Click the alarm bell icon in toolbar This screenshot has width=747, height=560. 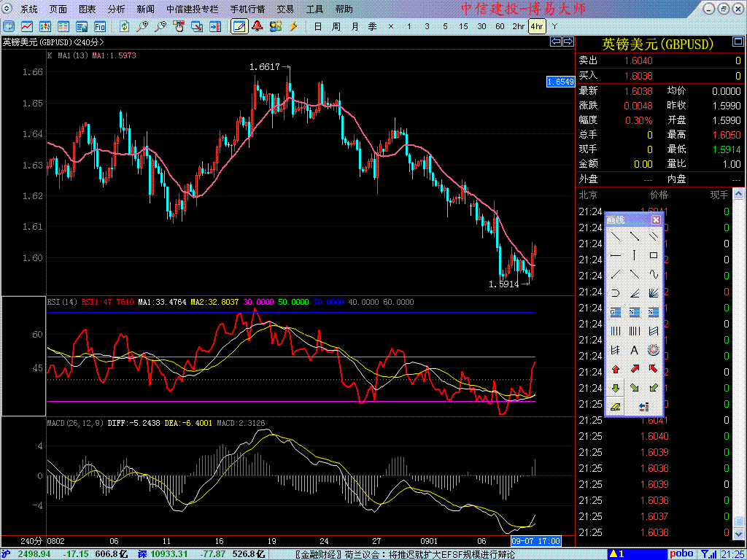[257, 26]
